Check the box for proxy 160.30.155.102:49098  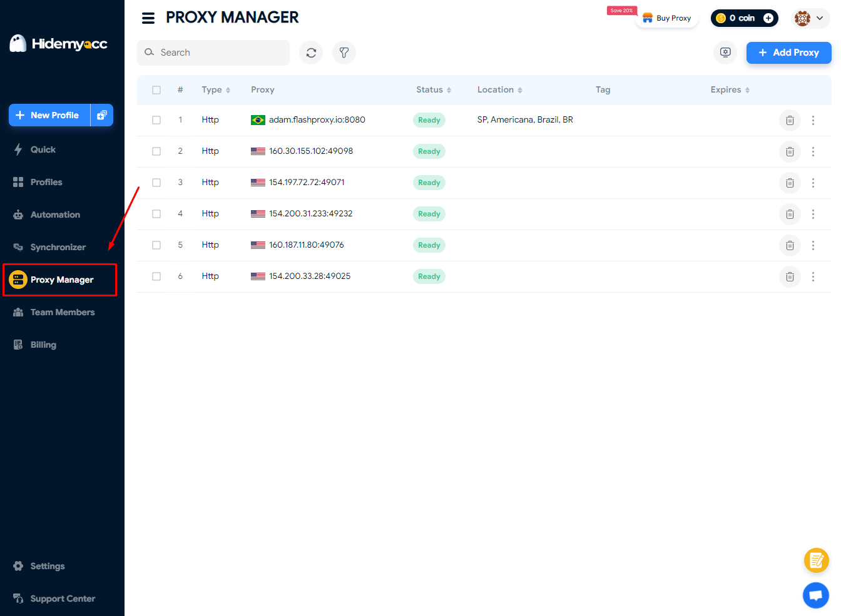tap(156, 151)
